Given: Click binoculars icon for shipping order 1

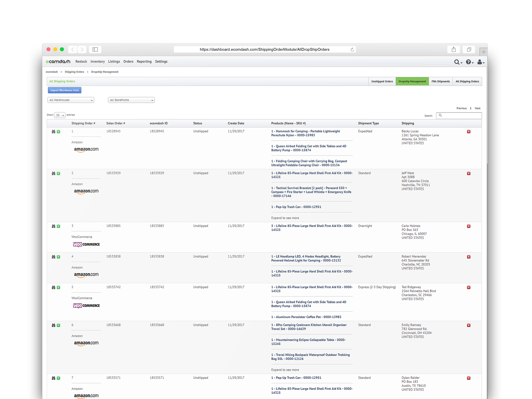Looking at the screenshot, I should point(53,132).
